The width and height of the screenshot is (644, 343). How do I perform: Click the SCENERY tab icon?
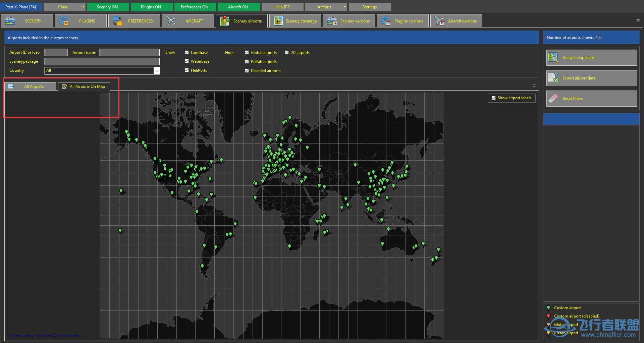[10, 21]
